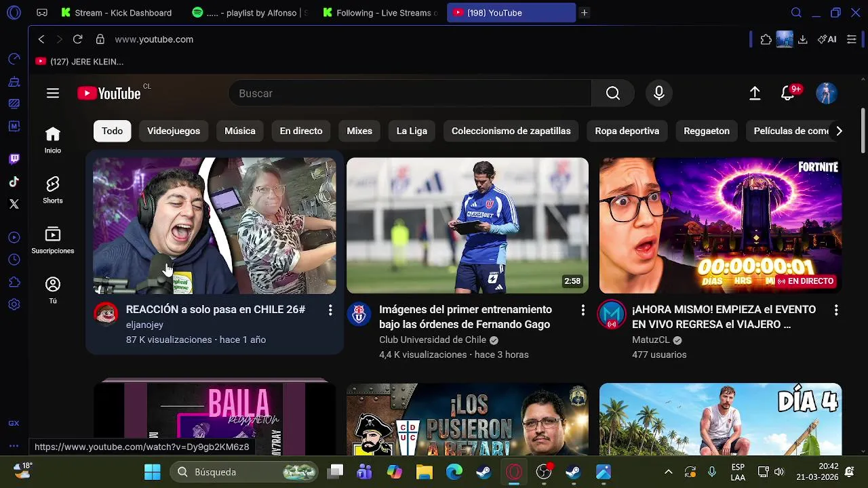
Task: Select the Ropa deportiva chip
Action: 627,131
